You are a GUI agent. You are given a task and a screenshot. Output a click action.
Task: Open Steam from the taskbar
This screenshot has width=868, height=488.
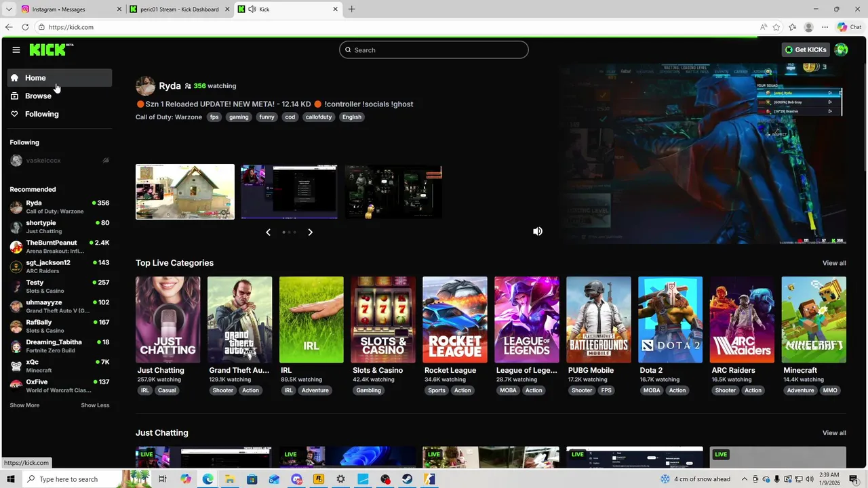click(407, 479)
